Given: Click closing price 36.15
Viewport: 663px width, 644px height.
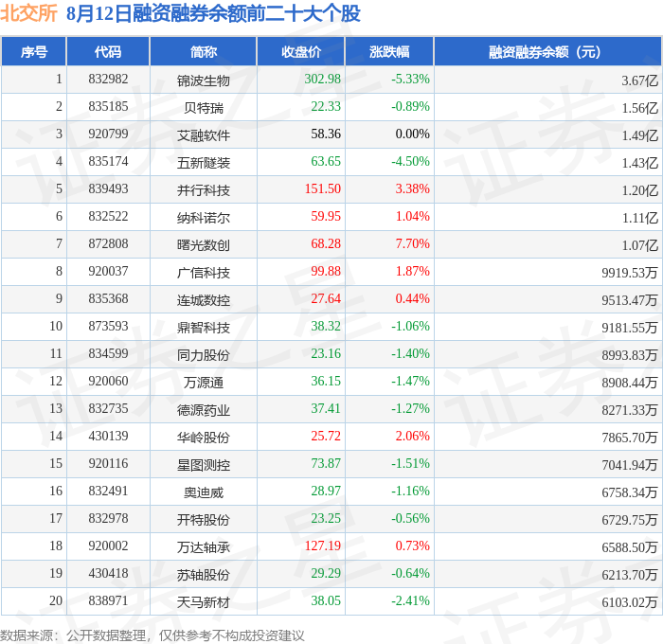Looking at the screenshot, I should click(326, 382).
